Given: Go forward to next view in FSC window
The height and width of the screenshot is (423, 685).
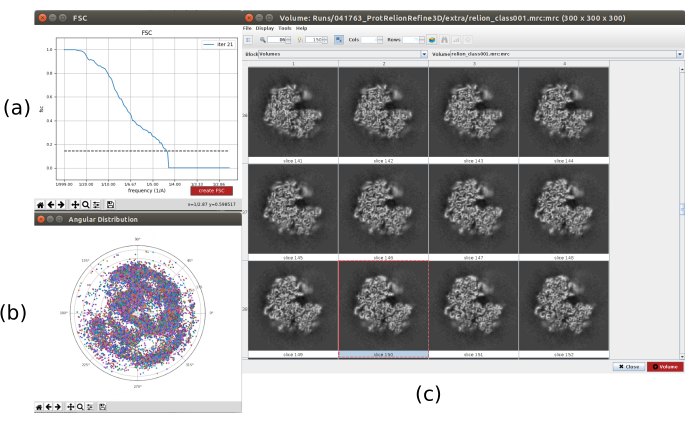Looking at the screenshot, I should pyautogui.click(x=61, y=205).
